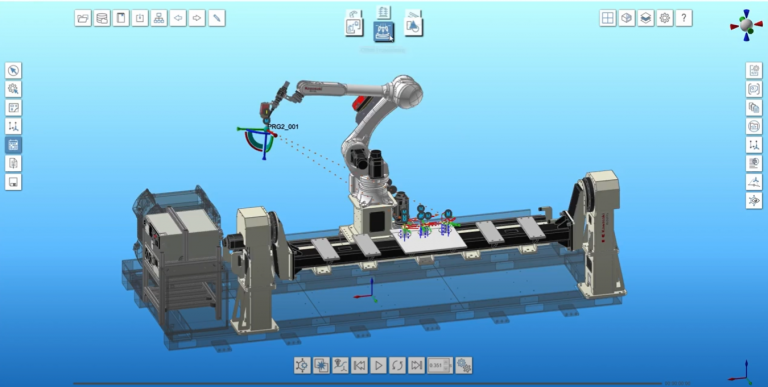
Task: Open the gear settings icon at top right
Action: click(665, 18)
